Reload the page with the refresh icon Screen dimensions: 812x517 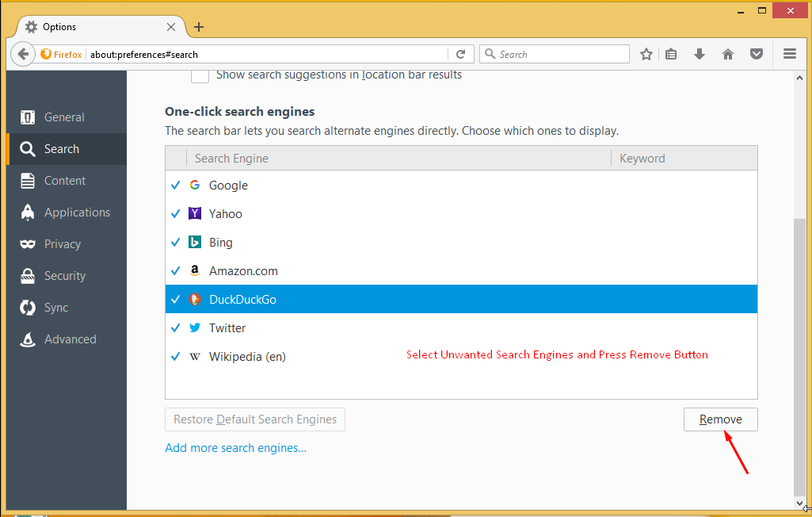click(x=460, y=54)
